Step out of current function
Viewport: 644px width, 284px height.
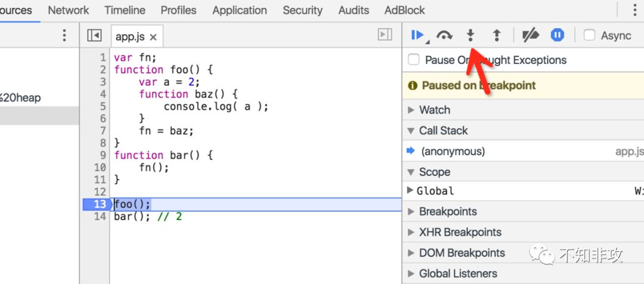click(497, 36)
